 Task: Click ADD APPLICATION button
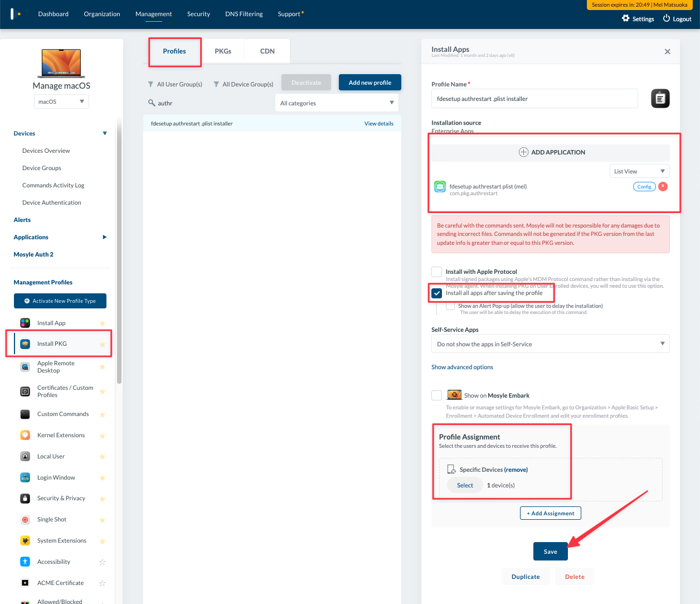tap(551, 152)
